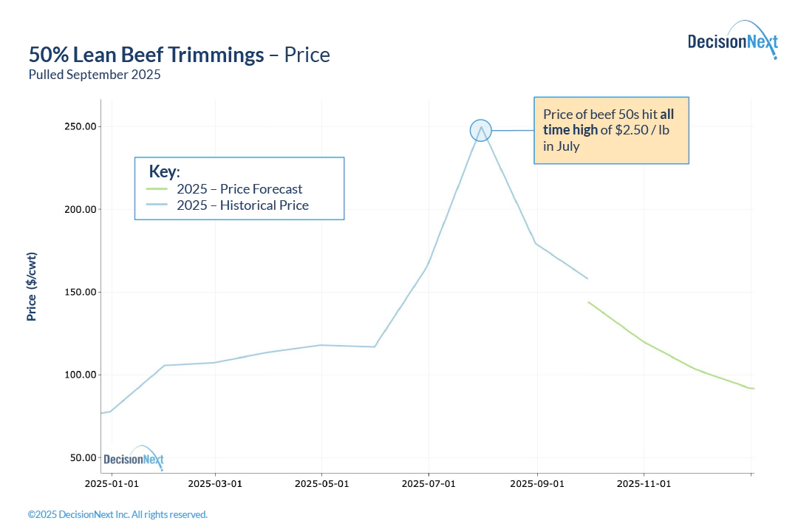Click the 2025-11-01 x-axis date label
798x532 pixels.
(x=644, y=484)
